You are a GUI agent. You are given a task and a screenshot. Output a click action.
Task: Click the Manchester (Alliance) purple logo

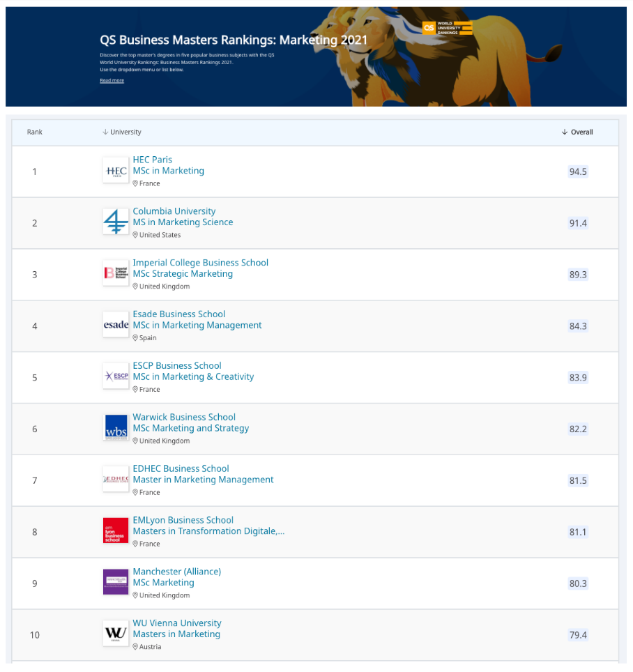pyautogui.click(x=116, y=582)
